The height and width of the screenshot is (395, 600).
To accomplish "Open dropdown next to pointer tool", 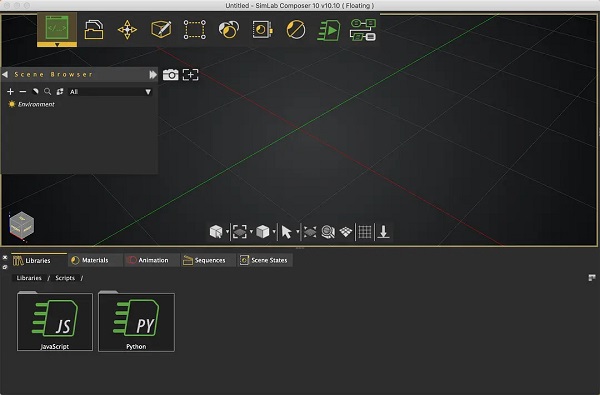I will click(298, 232).
